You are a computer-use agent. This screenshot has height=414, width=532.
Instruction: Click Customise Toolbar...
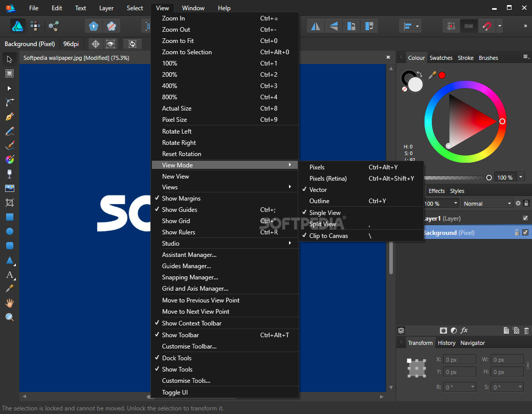click(225, 346)
